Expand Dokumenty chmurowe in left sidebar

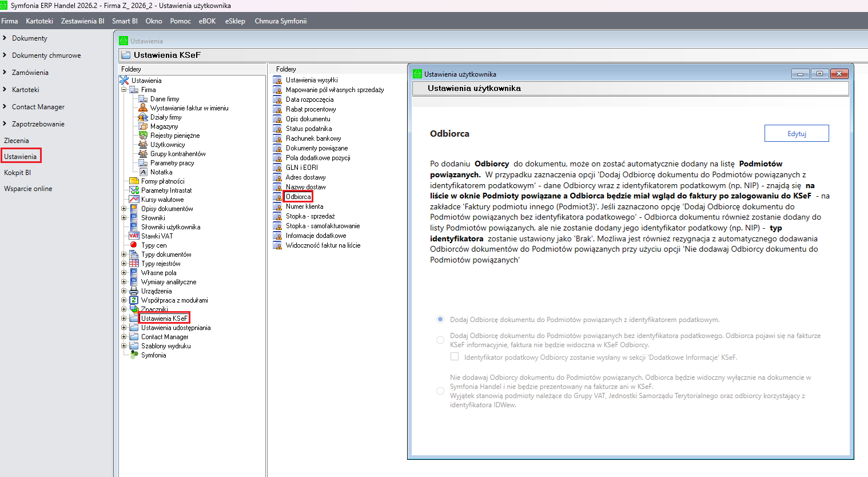5,55
